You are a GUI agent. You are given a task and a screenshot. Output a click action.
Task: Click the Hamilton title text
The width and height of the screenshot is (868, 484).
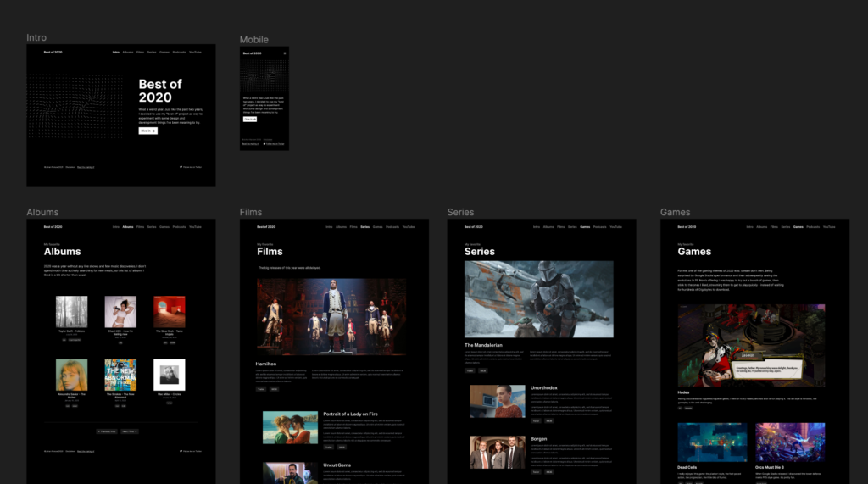pos(265,364)
